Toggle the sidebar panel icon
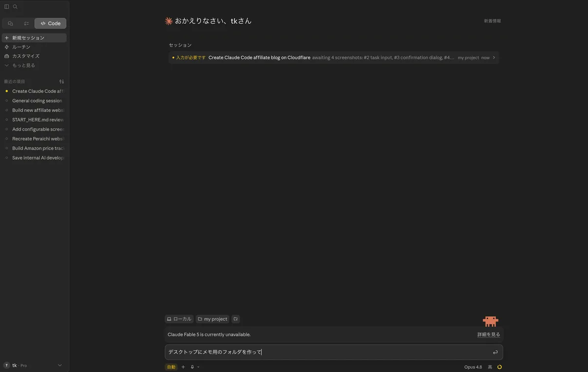 pyautogui.click(x=7, y=7)
